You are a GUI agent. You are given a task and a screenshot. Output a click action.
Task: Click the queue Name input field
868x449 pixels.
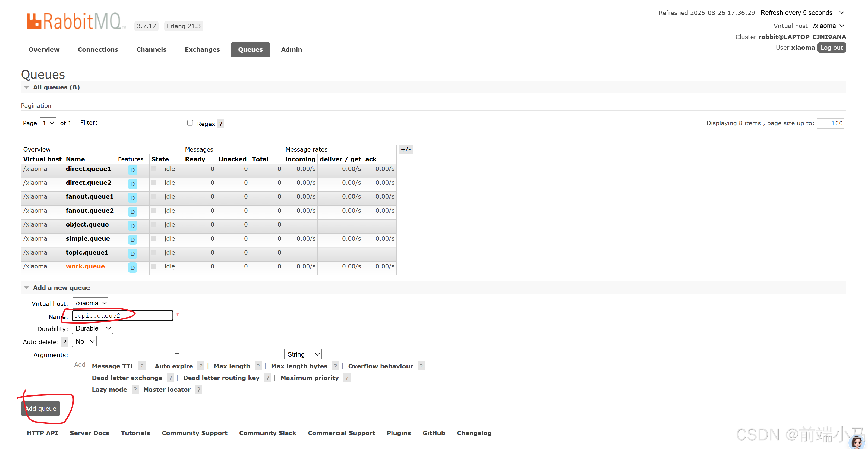point(123,316)
